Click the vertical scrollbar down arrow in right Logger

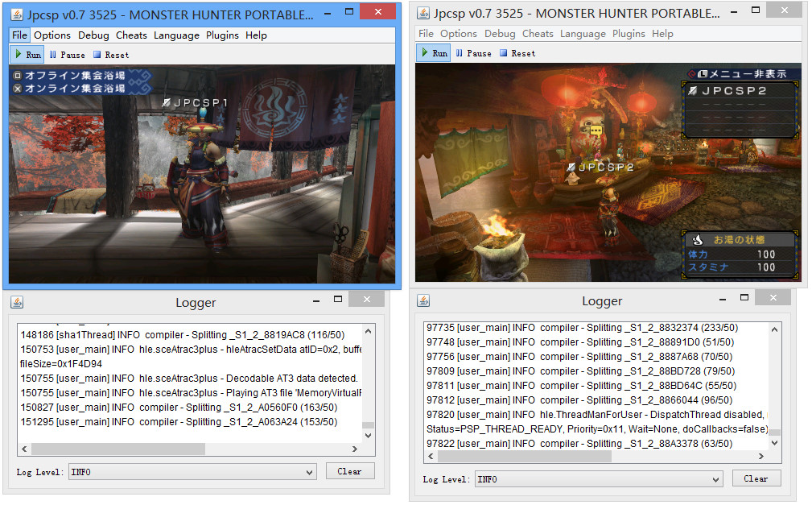tap(775, 442)
